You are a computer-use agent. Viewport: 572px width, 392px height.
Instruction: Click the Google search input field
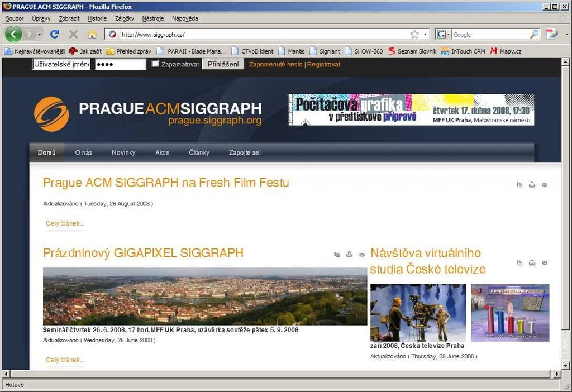coord(490,34)
